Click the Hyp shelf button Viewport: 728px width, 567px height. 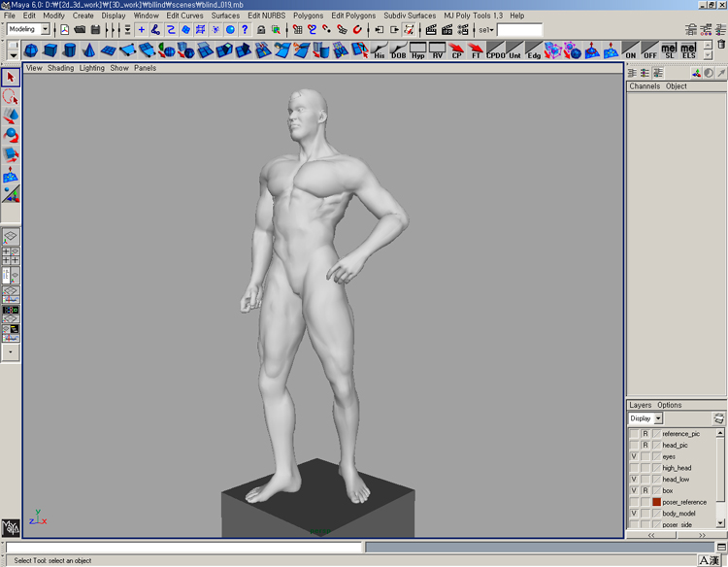tap(418, 50)
